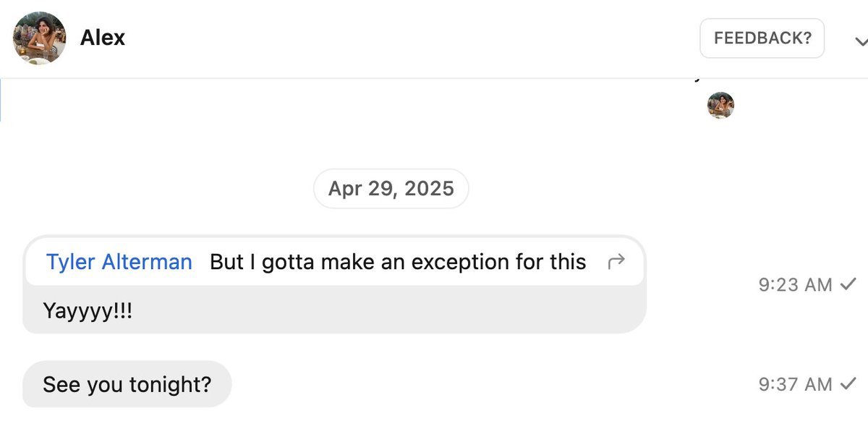
Task: Select the Yayyyy!!! reply text
Action: (x=88, y=311)
